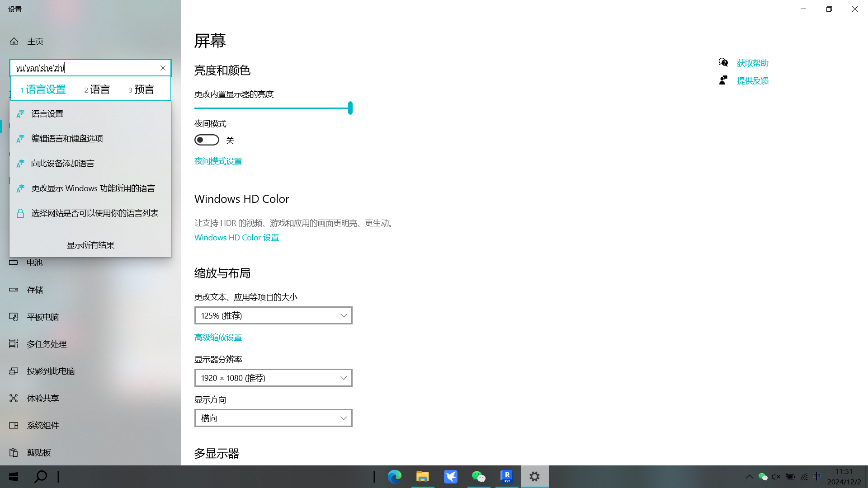Click 显示所有结果 to show all results
The image size is (868, 488).
(90, 245)
